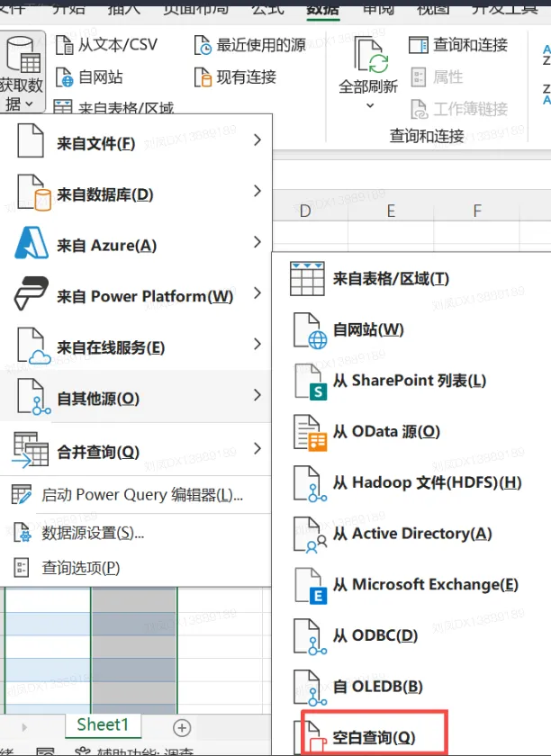The width and height of the screenshot is (551, 756).
Task: Click the 来自在线服务(E) cloud icon
Action: tap(33, 346)
